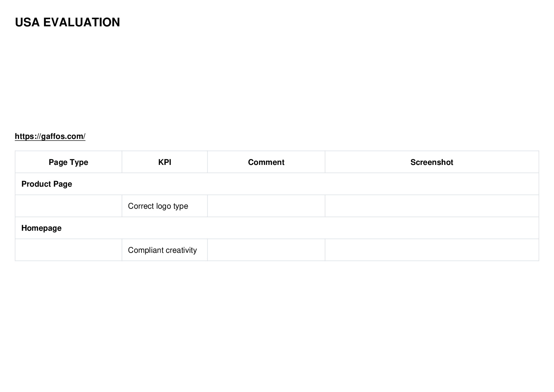
Task: Click the Comment column header
Action: point(266,162)
